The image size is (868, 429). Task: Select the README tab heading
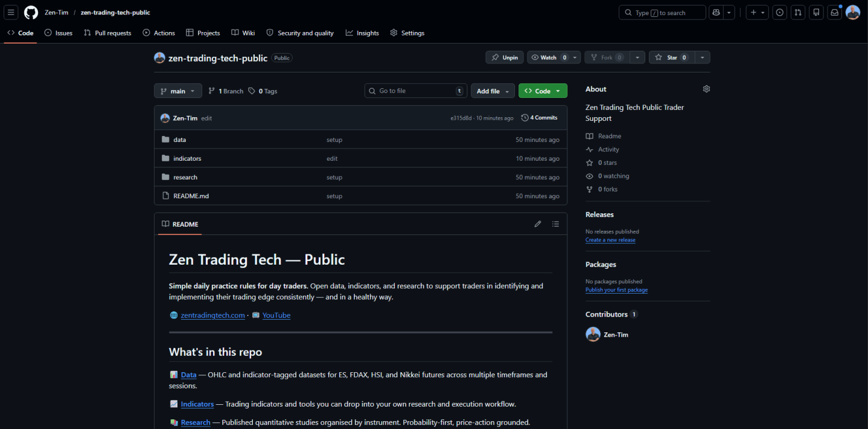(180, 224)
